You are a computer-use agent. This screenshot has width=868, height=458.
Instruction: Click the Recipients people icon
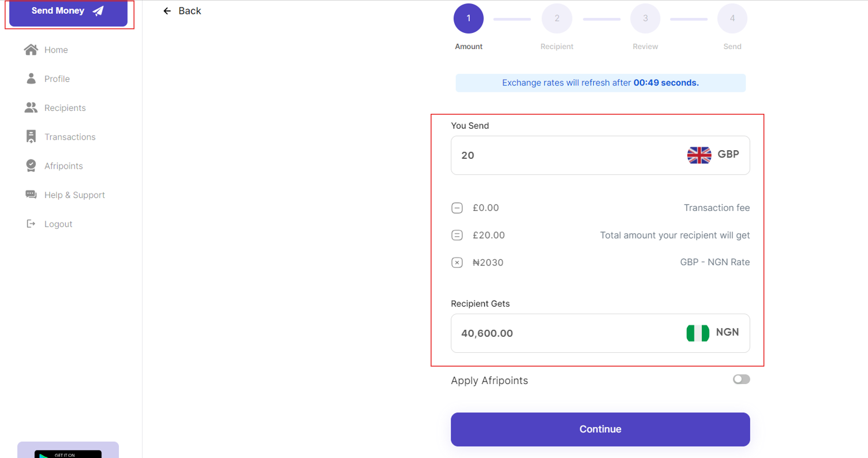click(x=30, y=107)
